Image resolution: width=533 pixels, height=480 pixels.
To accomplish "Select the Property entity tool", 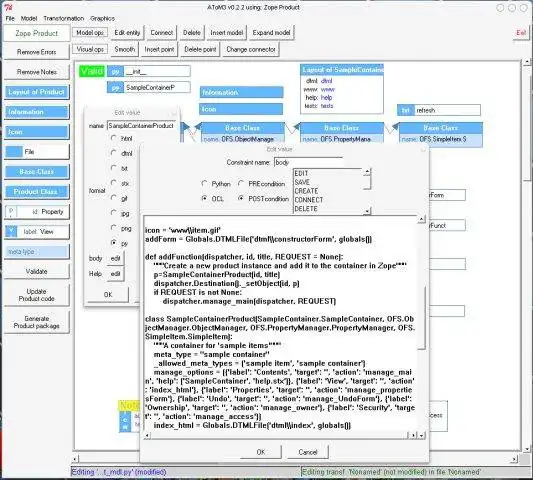I will 36,212.
